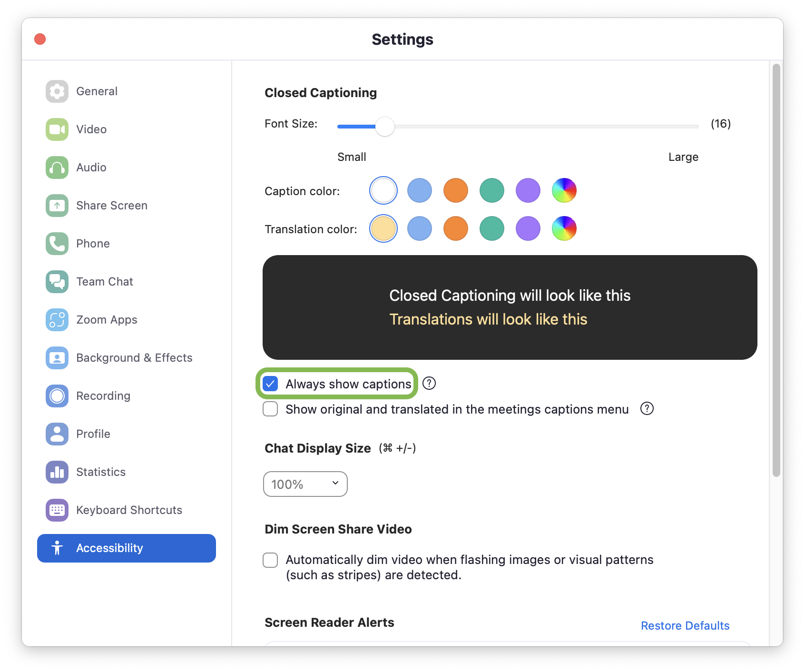Enable automatically dim video checkbox
The height and width of the screenshot is (672, 805).
click(270, 560)
